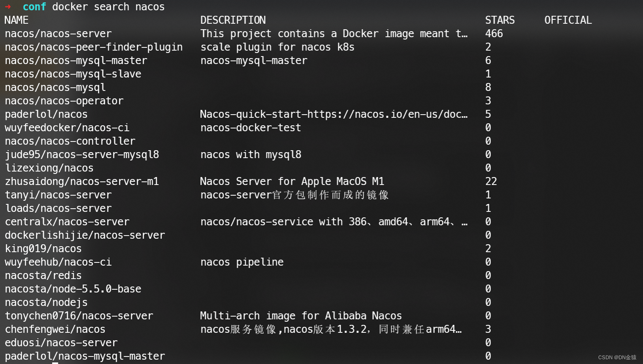643x364 pixels.
Task: Click star count 5 of paderlol/nacos
Action: click(x=488, y=114)
